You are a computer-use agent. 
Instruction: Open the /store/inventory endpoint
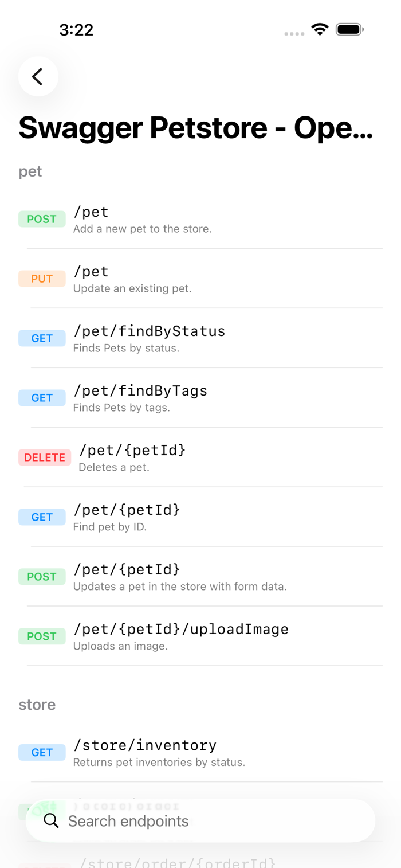(x=200, y=752)
